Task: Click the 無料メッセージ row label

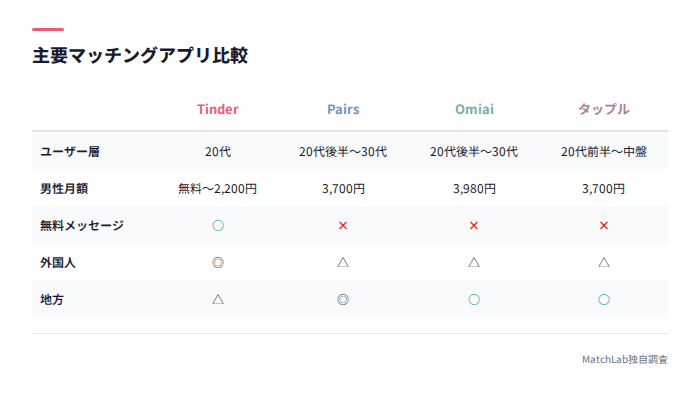Action: tap(82, 225)
